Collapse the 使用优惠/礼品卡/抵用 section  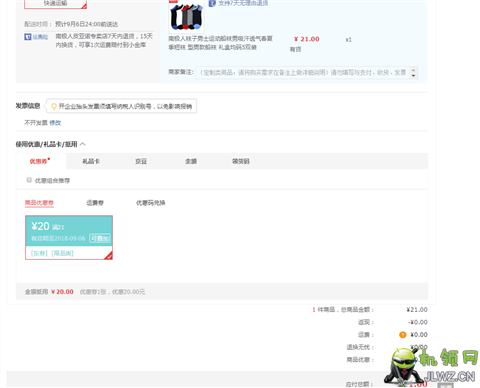(x=83, y=144)
